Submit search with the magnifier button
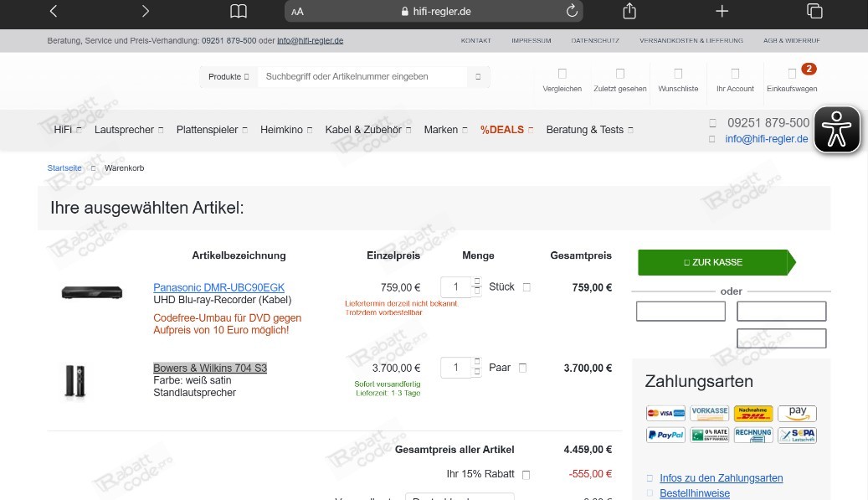This screenshot has width=868, height=500. 478,77
